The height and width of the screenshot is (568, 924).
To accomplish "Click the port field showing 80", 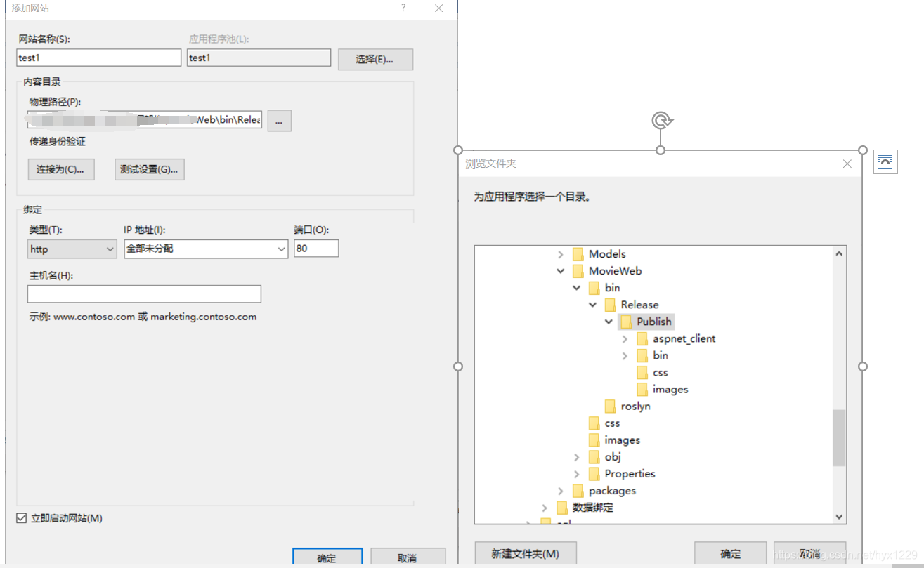I will click(316, 248).
